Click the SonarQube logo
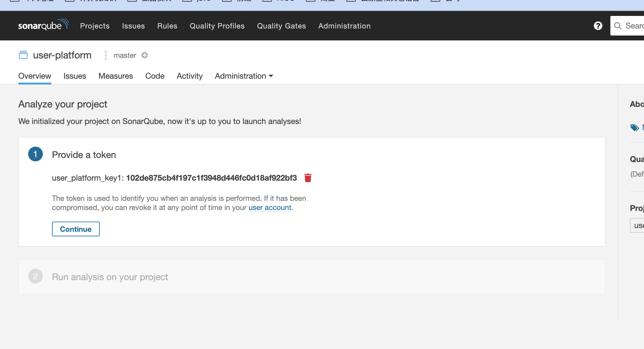 point(43,25)
